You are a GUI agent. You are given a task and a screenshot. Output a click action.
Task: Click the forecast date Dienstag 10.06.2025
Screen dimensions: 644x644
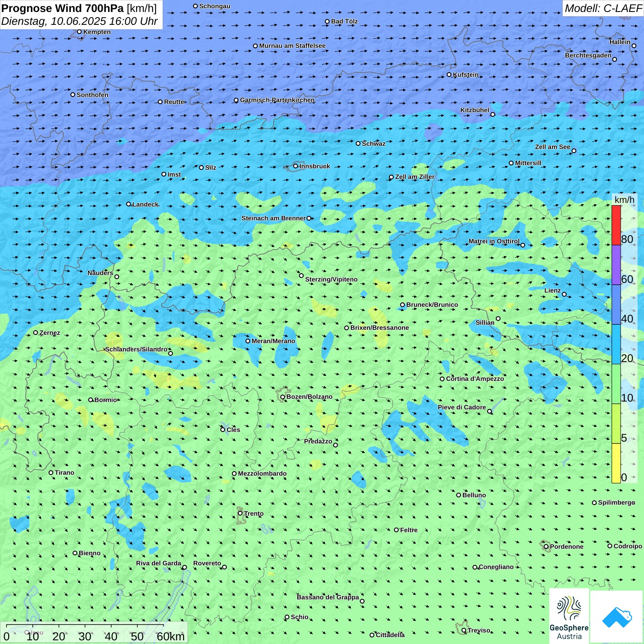pyautogui.click(x=79, y=21)
